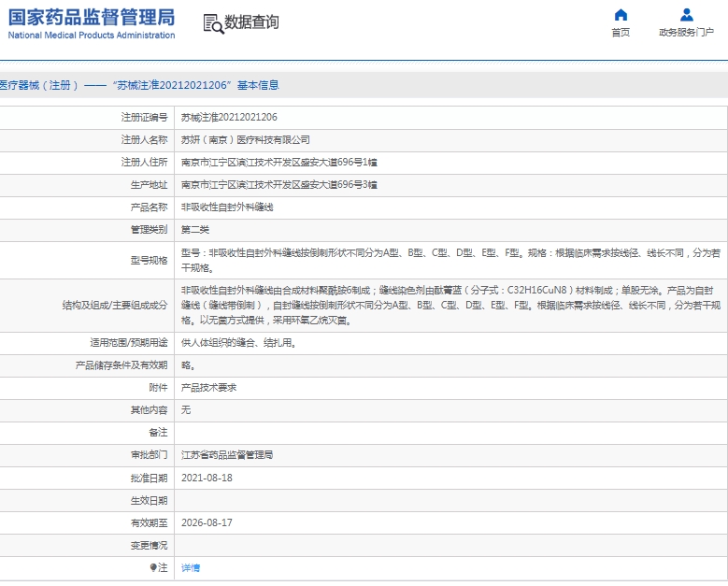Click the 政务服务门户 label
Viewport: 728px width, 586px height.
click(x=687, y=32)
